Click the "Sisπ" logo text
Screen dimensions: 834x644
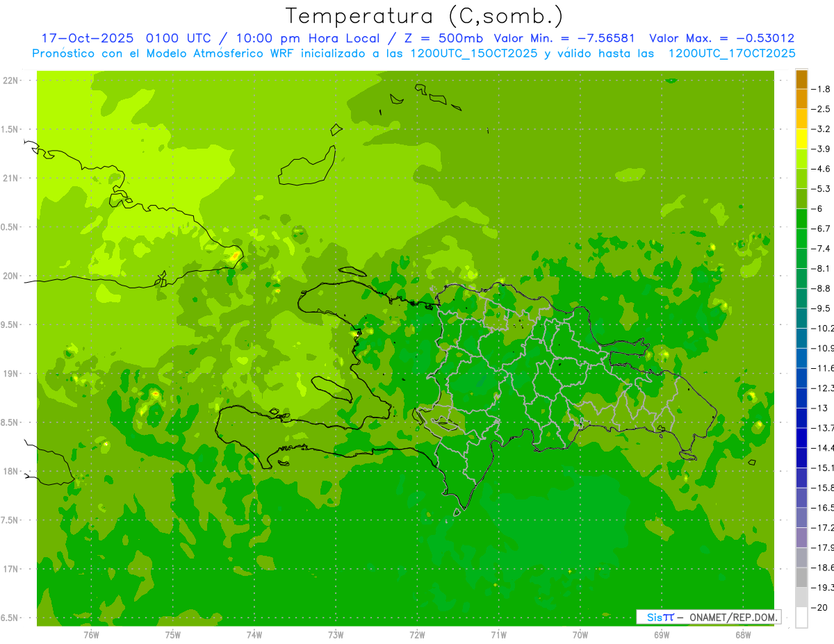coord(660,617)
